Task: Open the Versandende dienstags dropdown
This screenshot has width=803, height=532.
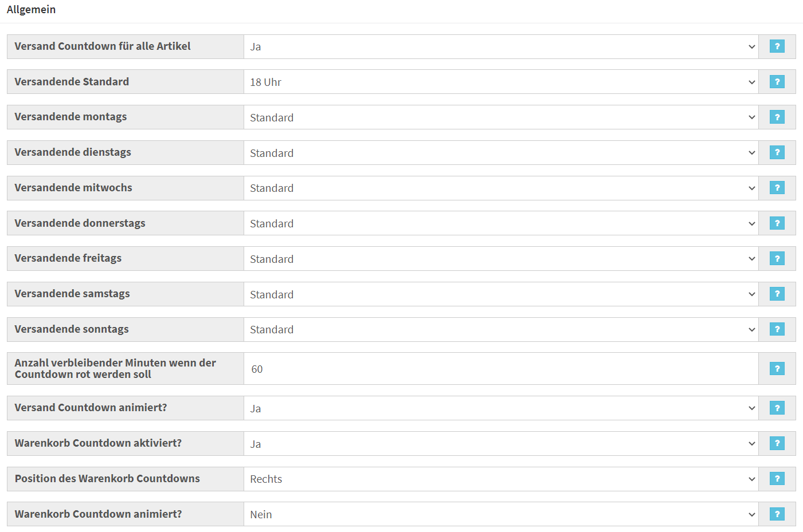Action: (x=501, y=153)
